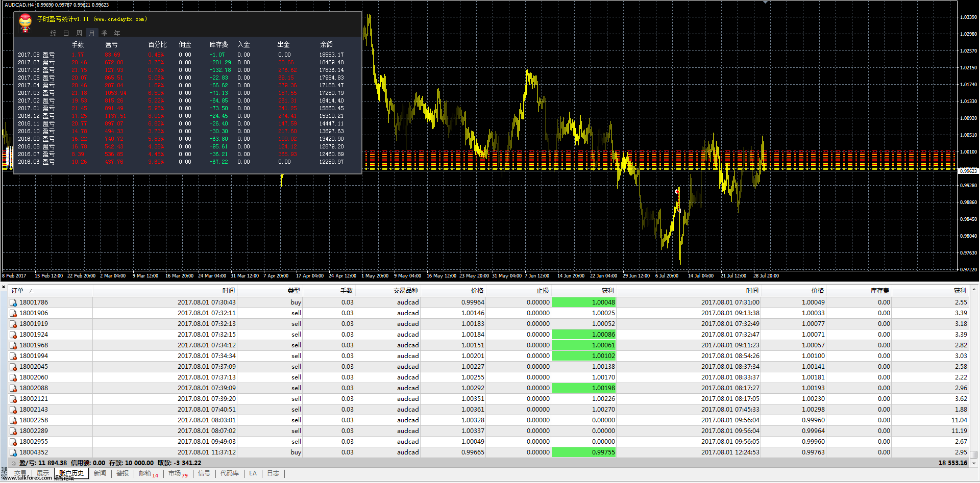The height and width of the screenshot is (483, 980).
Task: Click the order icon for order 18001994
Action: point(13,356)
